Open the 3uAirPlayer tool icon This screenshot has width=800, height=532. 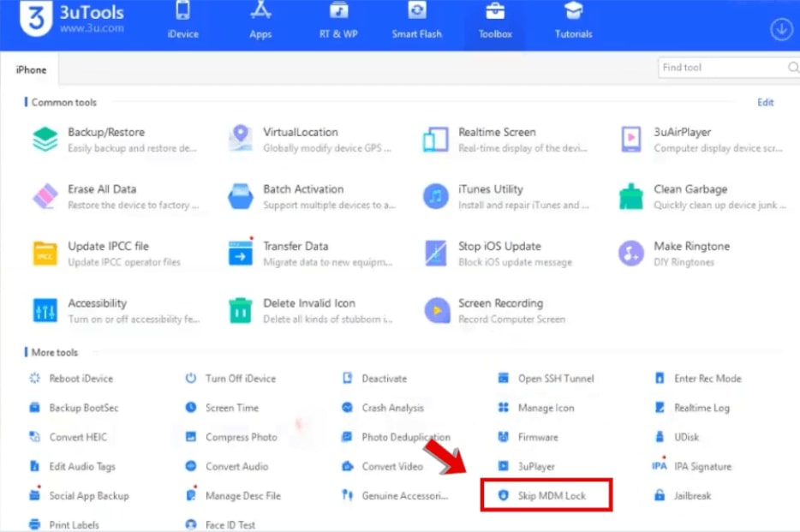point(631,140)
